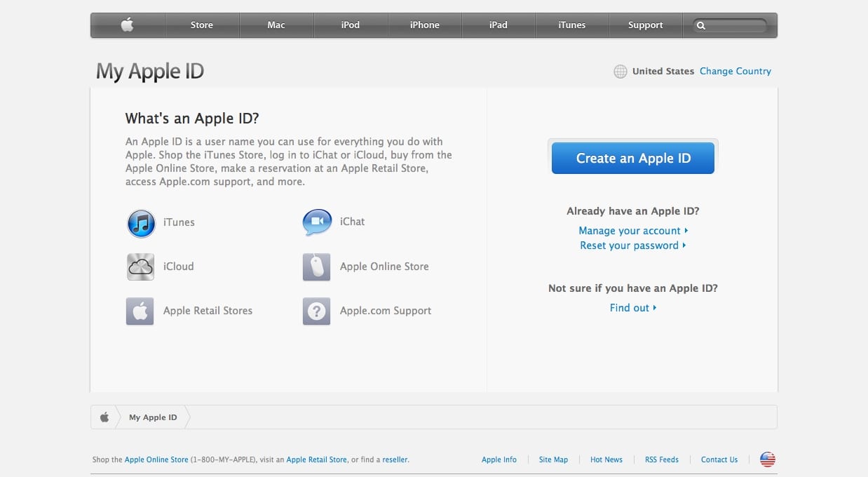Click the United States country label
Image resolution: width=868 pixels, height=477 pixels.
(663, 72)
